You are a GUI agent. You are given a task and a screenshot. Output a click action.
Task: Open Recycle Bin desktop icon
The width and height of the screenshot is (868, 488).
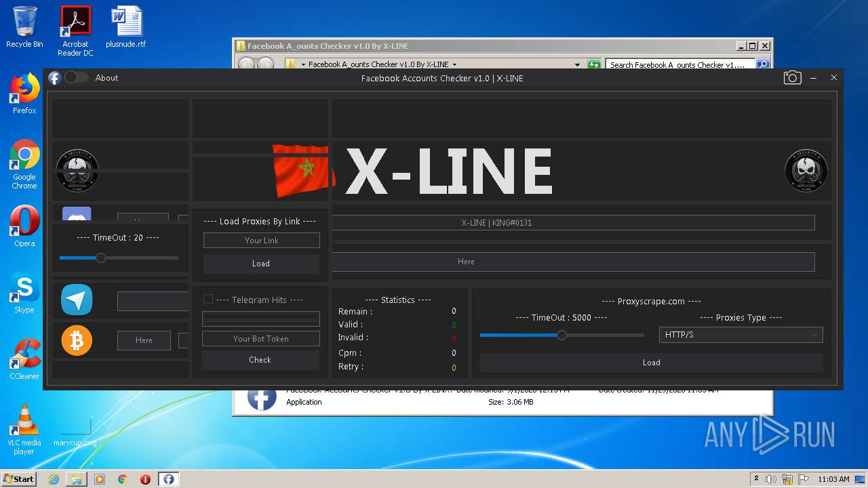[24, 28]
